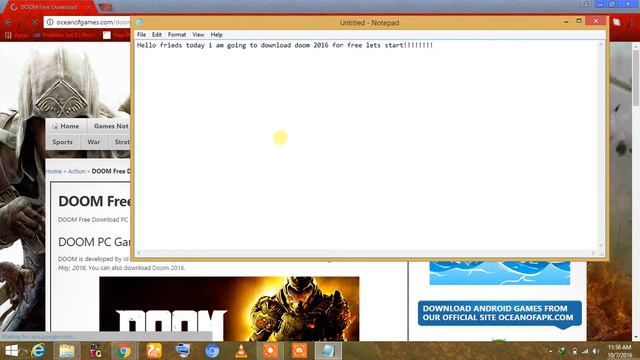Close the DOOM Free Download Chrome tab

(x=88, y=7)
